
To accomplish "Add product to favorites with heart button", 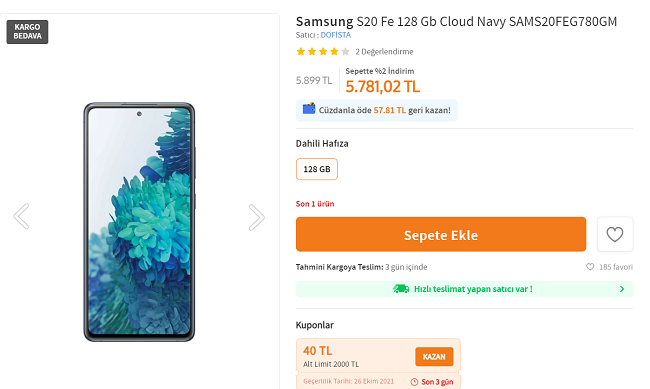I will [615, 234].
